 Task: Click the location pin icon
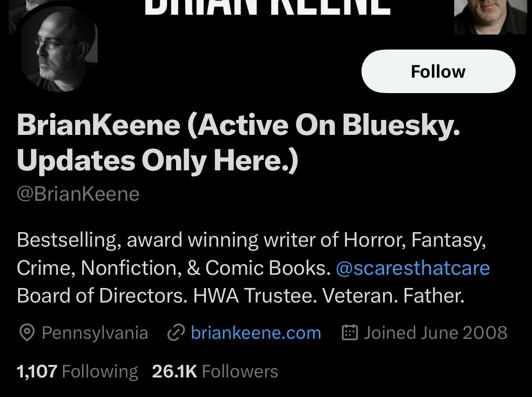(27, 332)
